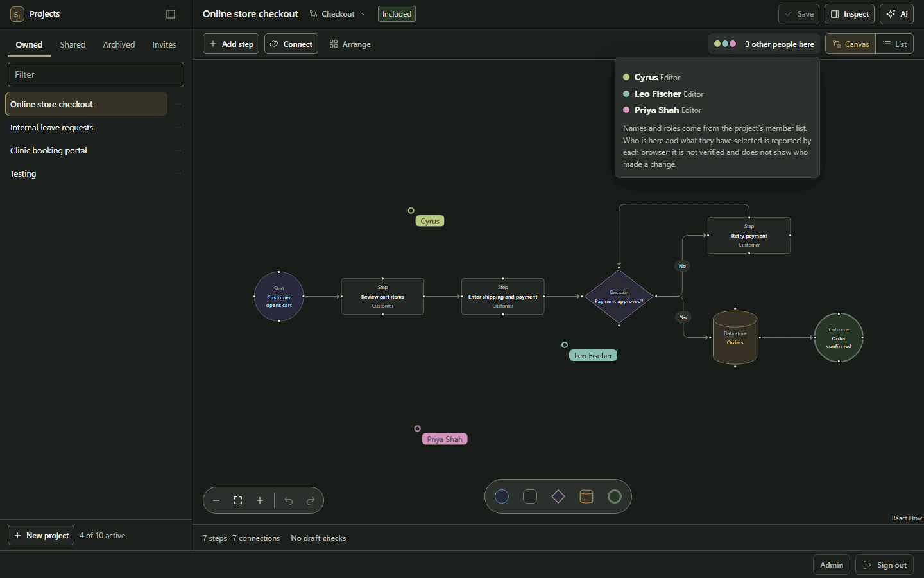Pick the Data store cylinder in palette

(586, 496)
